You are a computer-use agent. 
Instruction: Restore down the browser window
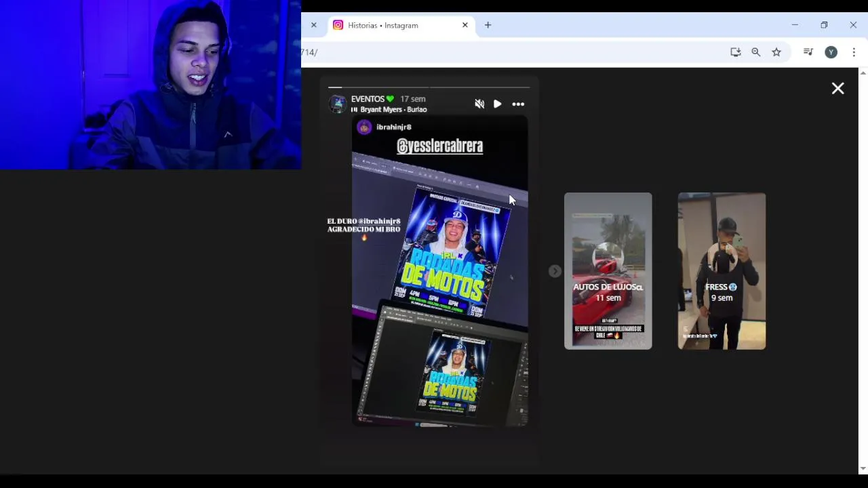pos(824,25)
